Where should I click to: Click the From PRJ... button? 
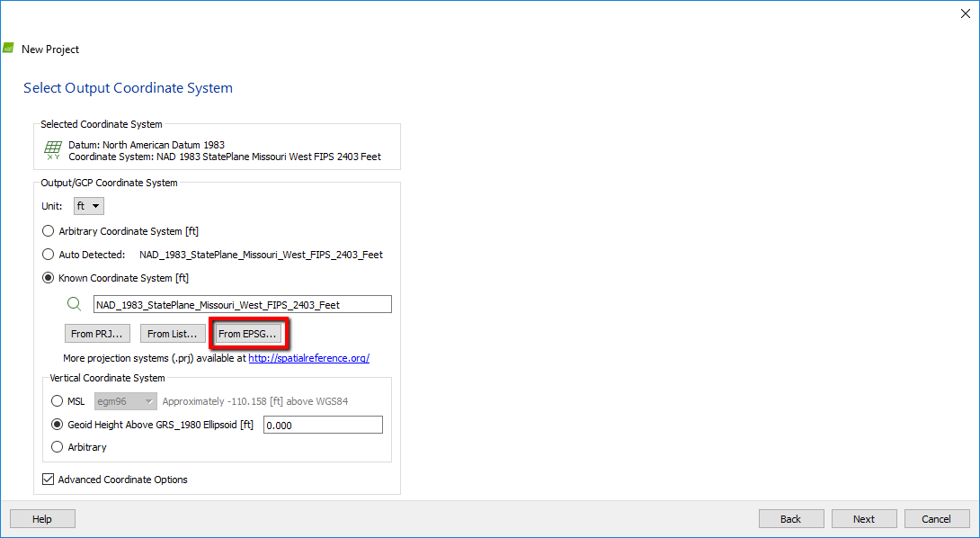(97, 334)
